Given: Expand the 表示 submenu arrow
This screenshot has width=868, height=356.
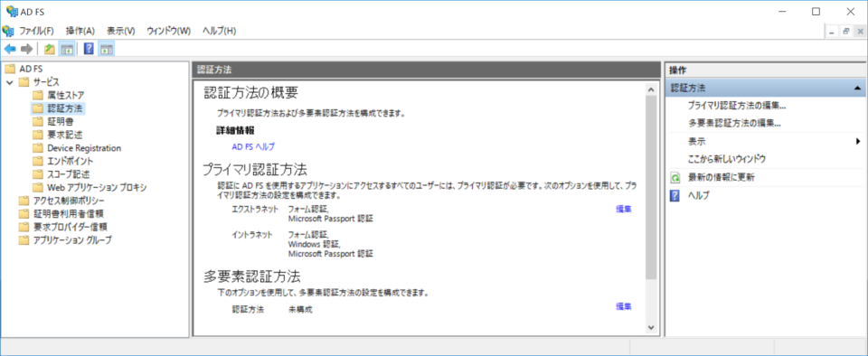Looking at the screenshot, I should coord(857,142).
